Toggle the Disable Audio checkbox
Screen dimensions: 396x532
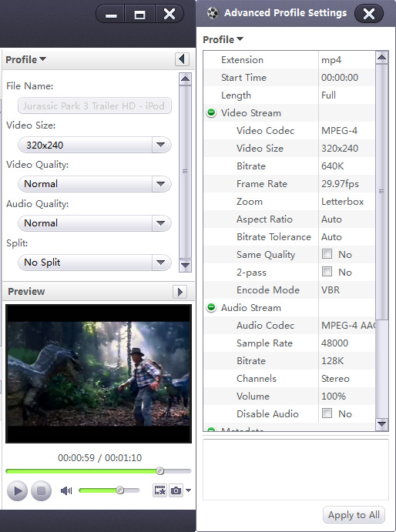(327, 413)
